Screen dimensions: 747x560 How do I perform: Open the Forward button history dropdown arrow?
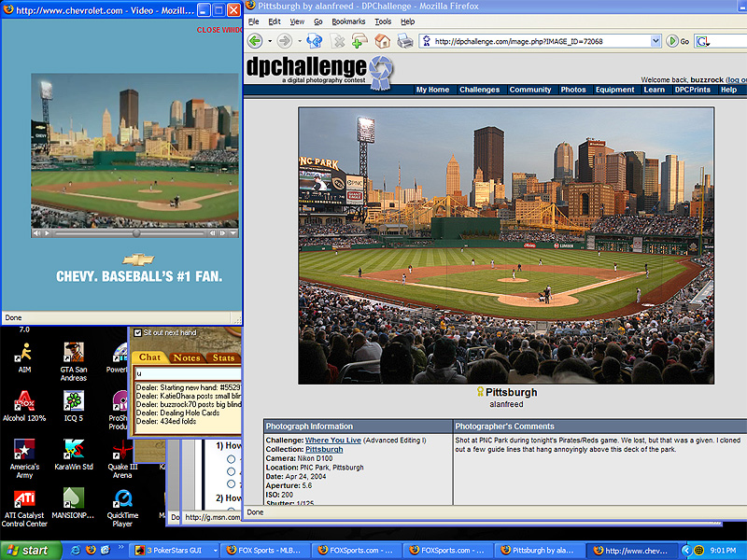point(299,41)
